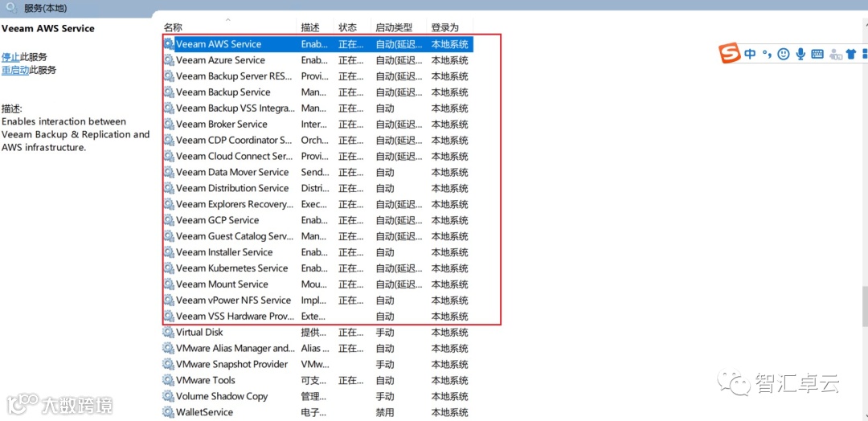Click the gear icon beside Veeam vPower NFS Service
This screenshot has width=868, height=421.
click(x=168, y=300)
